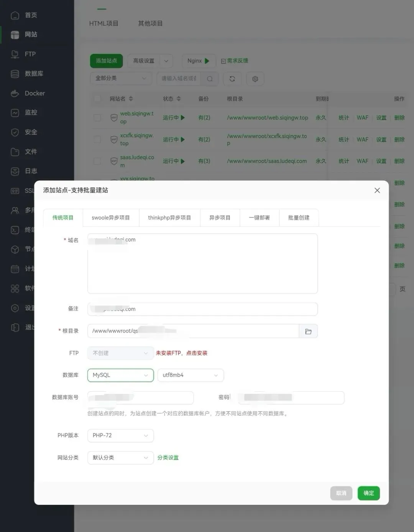Toggle running status of web.siqingw.top

[174, 118]
